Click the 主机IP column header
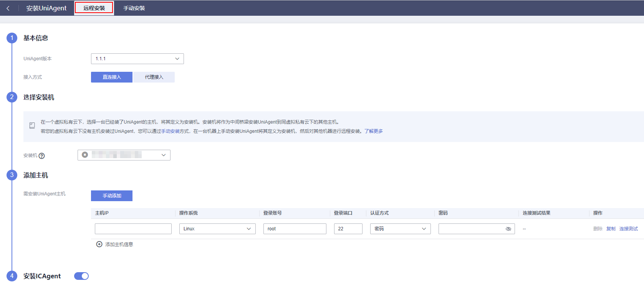Viewport: 644px width, 286px height. click(x=102, y=213)
